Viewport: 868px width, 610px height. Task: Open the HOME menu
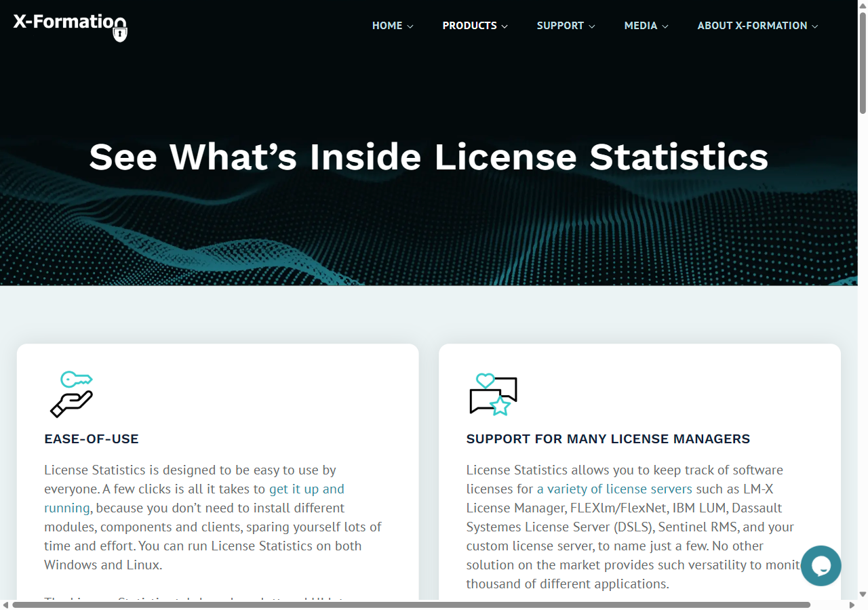(393, 26)
